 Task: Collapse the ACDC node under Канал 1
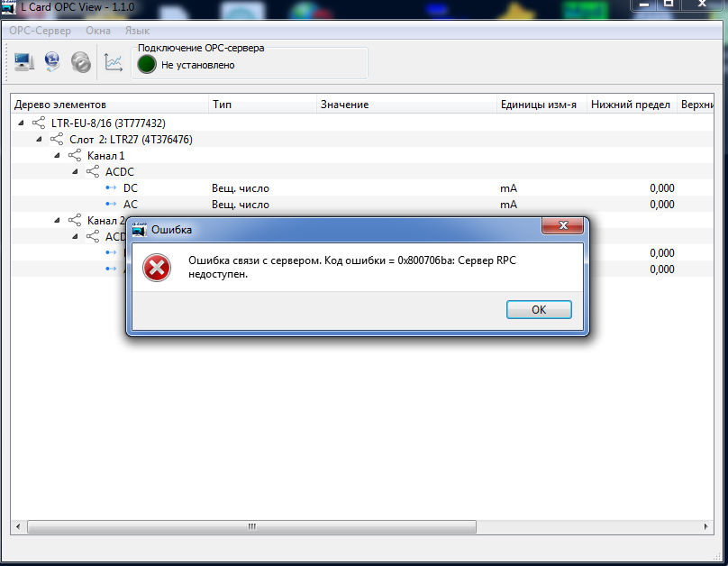pyautogui.click(x=75, y=172)
